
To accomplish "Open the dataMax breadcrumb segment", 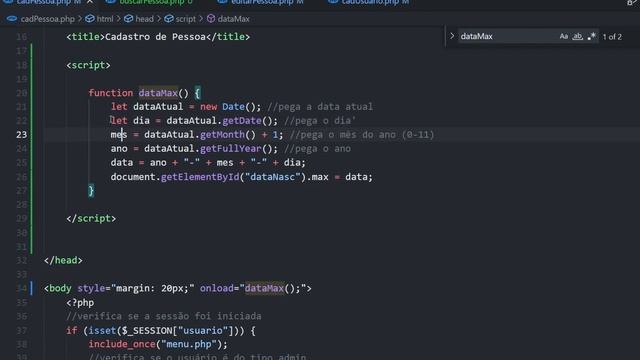I will point(233,19).
